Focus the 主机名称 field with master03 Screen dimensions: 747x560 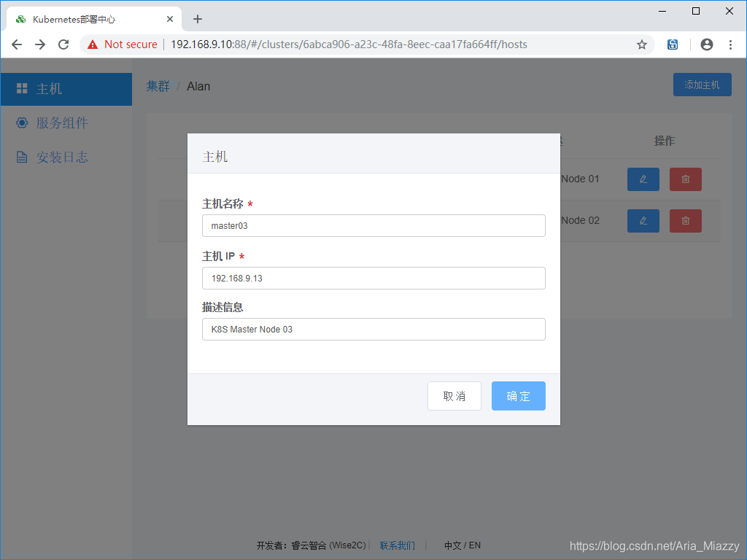coord(373,226)
